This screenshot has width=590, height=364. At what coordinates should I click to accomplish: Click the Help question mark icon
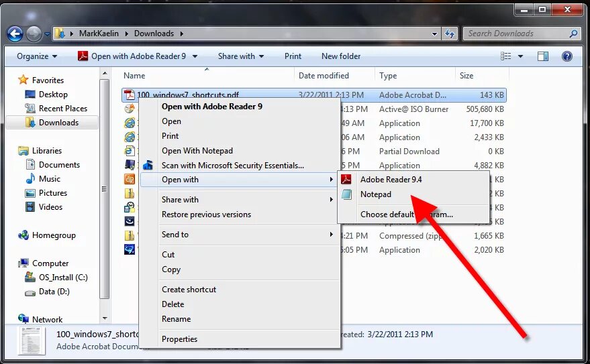tap(567, 56)
